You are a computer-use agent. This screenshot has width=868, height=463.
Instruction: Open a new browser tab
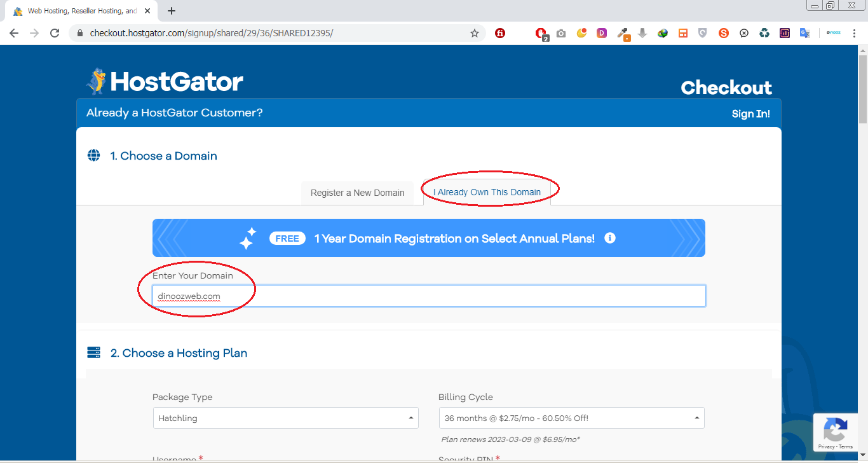[172, 11]
